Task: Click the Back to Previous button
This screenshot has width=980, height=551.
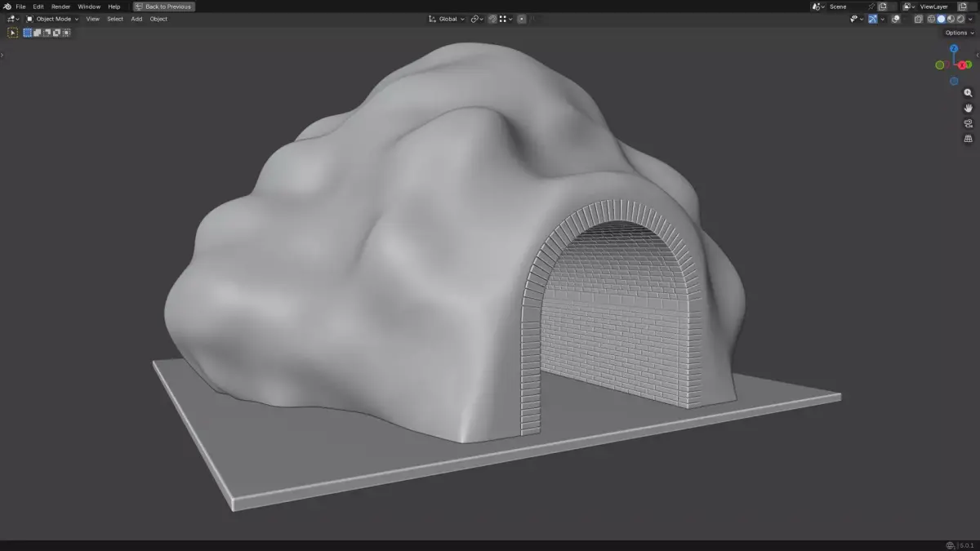Action: click(x=164, y=7)
